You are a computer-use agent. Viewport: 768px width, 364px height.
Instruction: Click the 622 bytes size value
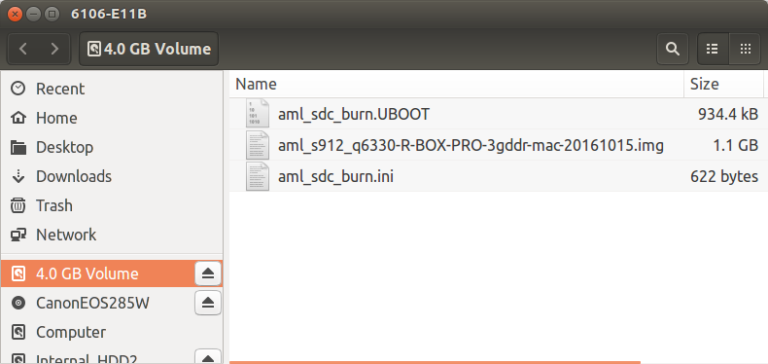(x=724, y=176)
